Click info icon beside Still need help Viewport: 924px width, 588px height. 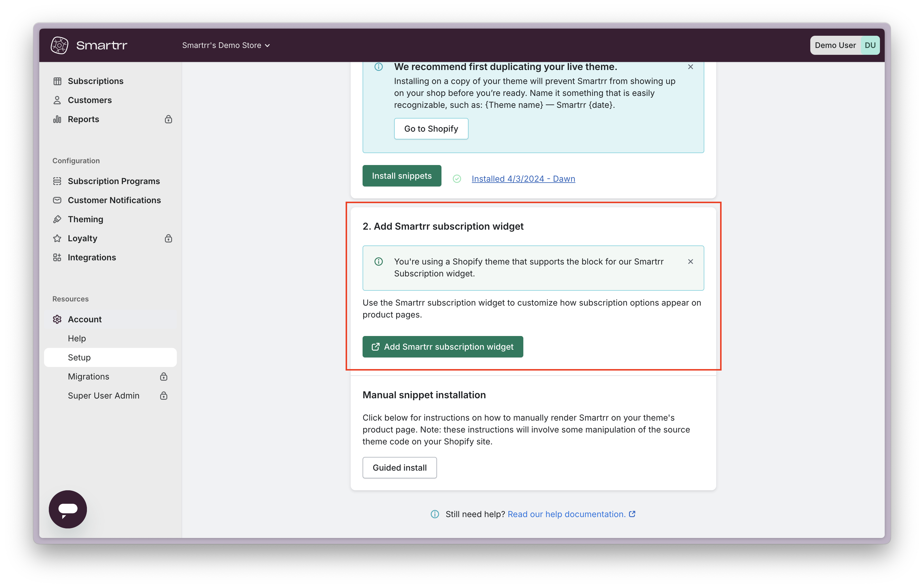435,514
